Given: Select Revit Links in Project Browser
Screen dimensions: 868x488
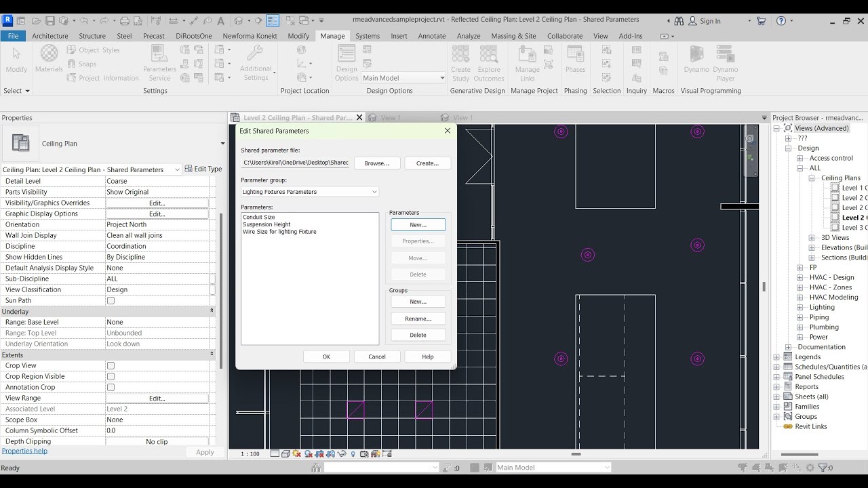Looking at the screenshot, I should [x=811, y=426].
